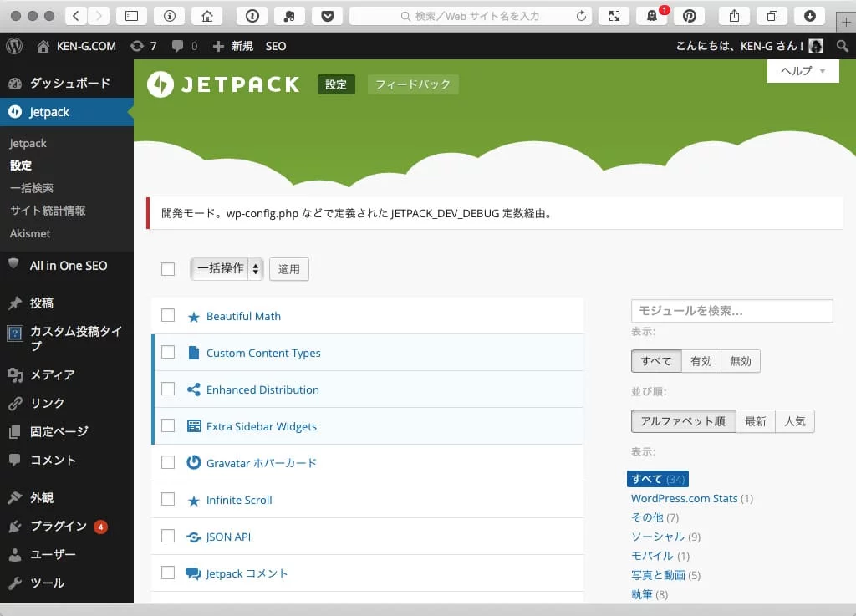Open the 一括操作 bulk actions dropdown
856x616 pixels.
[x=227, y=268]
